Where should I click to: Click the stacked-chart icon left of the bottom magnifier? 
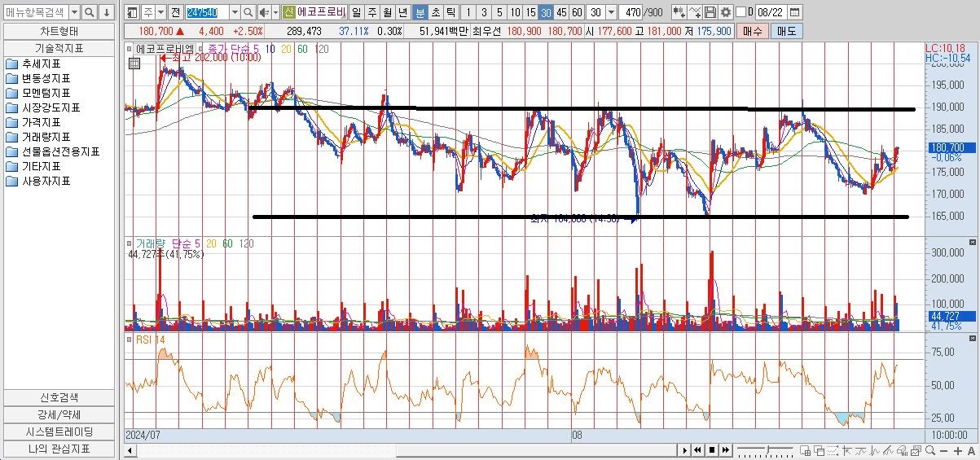[916, 450]
